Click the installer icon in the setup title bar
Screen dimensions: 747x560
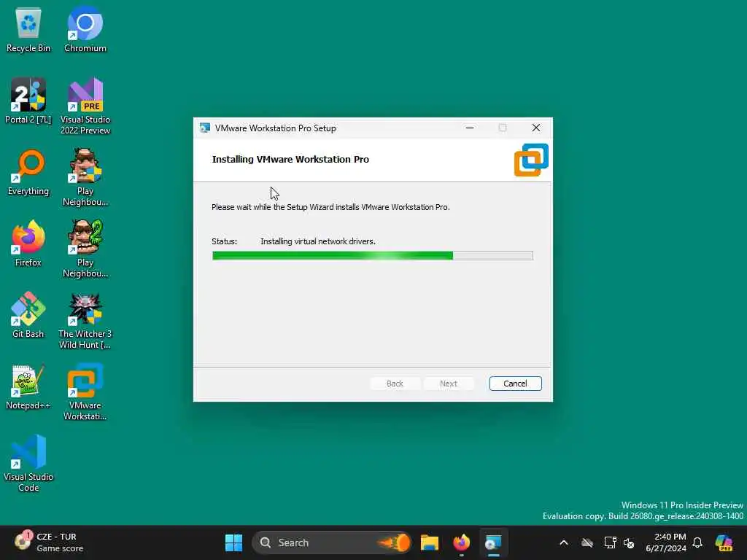(205, 128)
